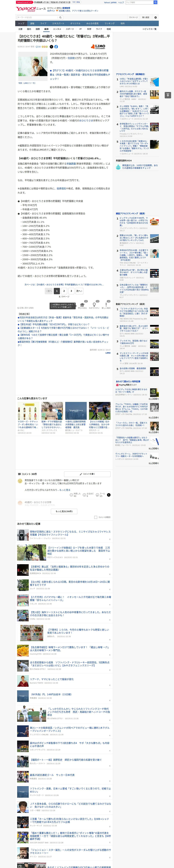
Task: Share the article on Facebook
Action: coord(56,47)
